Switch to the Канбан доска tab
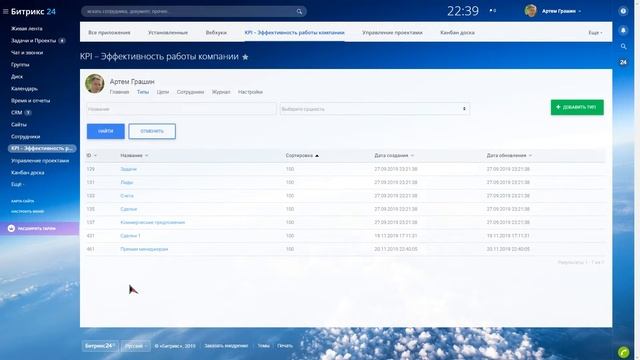 click(457, 33)
